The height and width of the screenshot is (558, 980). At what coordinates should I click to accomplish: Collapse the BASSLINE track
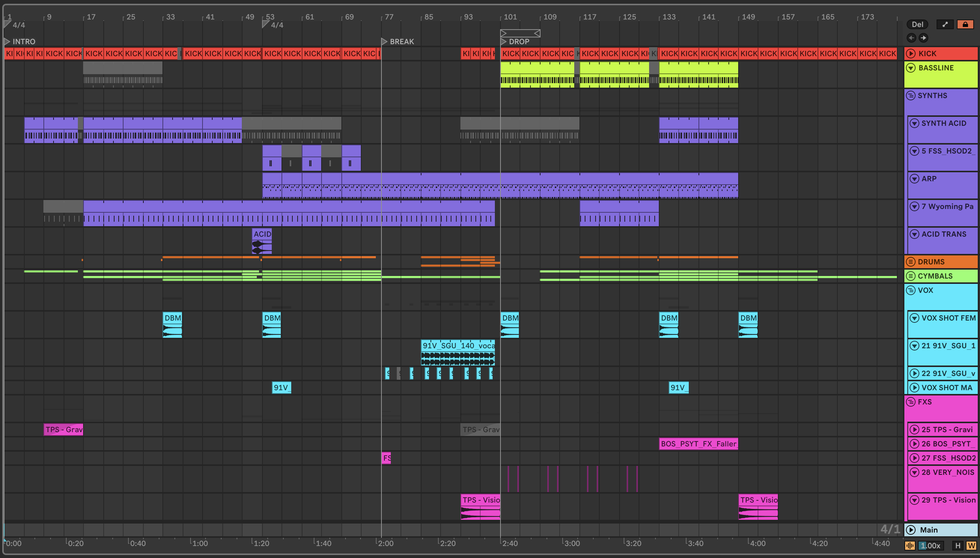coord(911,68)
